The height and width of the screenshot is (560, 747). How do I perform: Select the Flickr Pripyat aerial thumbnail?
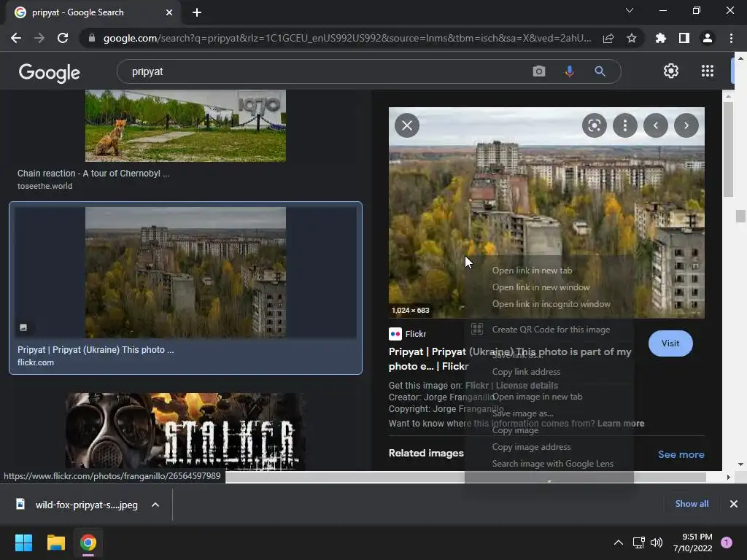point(185,273)
